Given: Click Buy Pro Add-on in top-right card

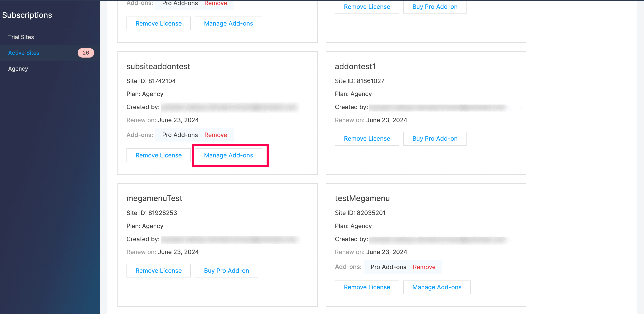Looking at the screenshot, I should click(x=434, y=7).
